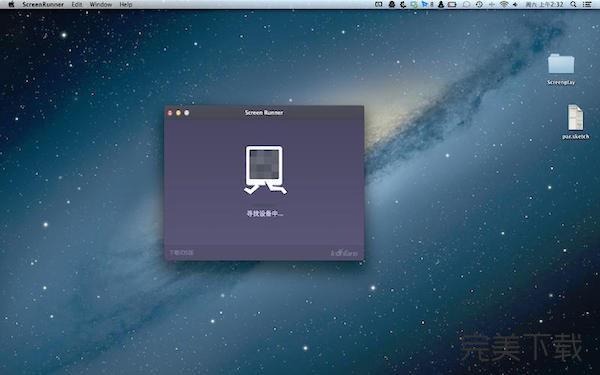Click the date and time in menu bar
600x375 pixels.
(x=544, y=4)
